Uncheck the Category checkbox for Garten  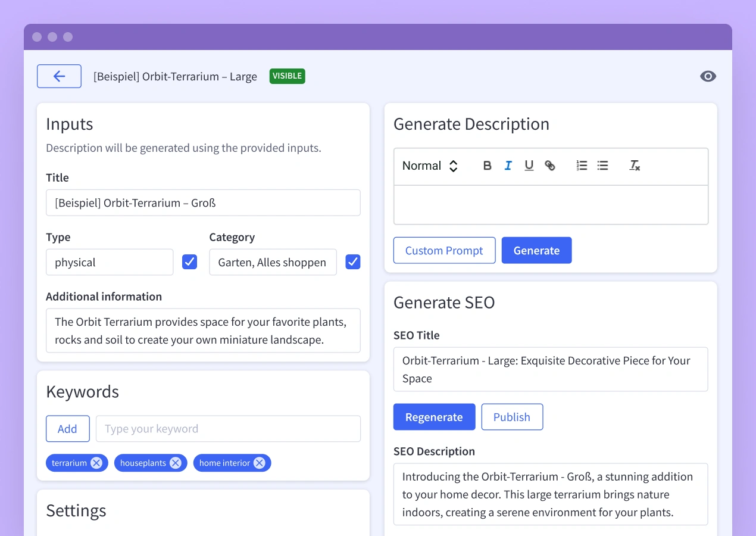click(352, 261)
